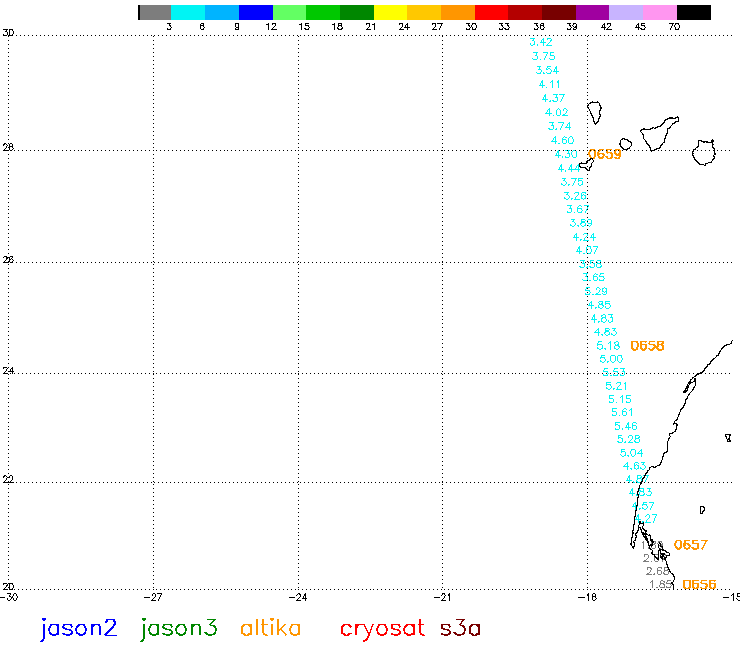
Task: Select the 3.89 track value
Action: point(581,223)
